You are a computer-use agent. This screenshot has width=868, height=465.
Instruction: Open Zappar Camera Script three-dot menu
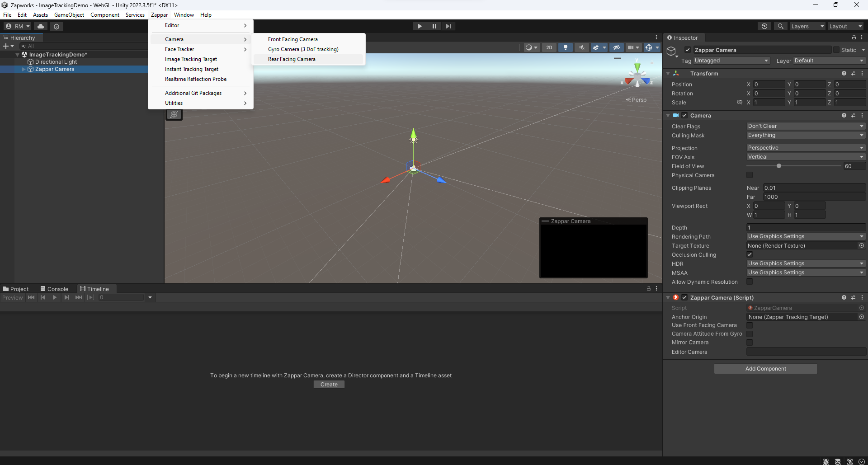coord(862,297)
